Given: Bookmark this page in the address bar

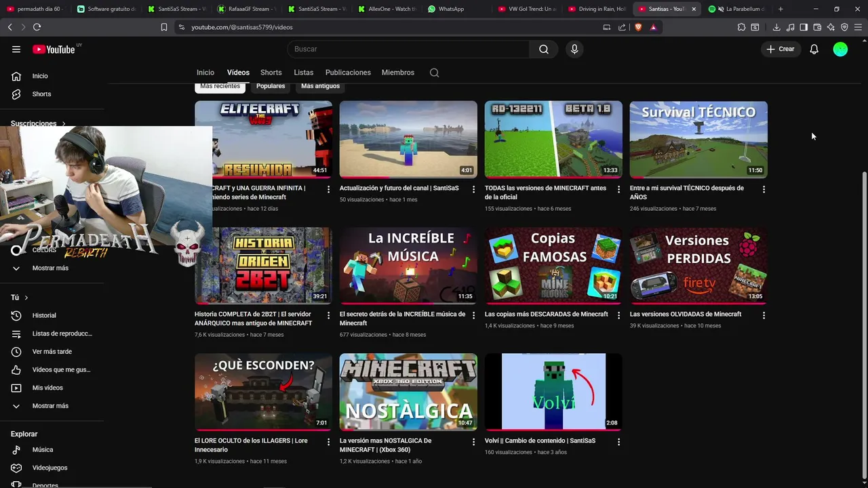Looking at the screenshot, I should 164,27.
